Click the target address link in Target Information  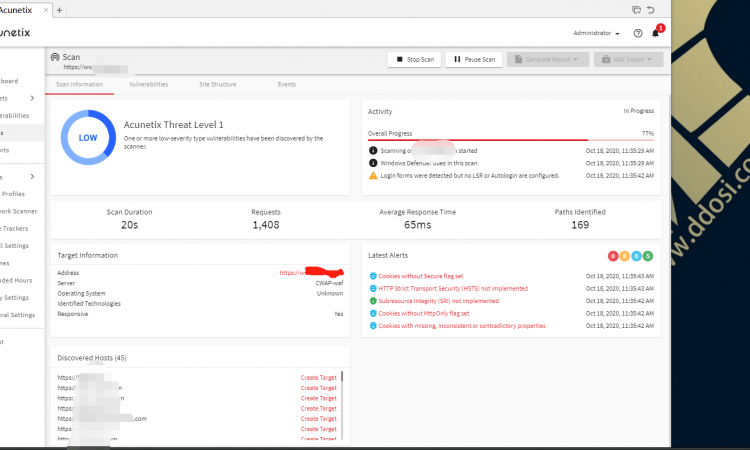click(x=311, y=273)
